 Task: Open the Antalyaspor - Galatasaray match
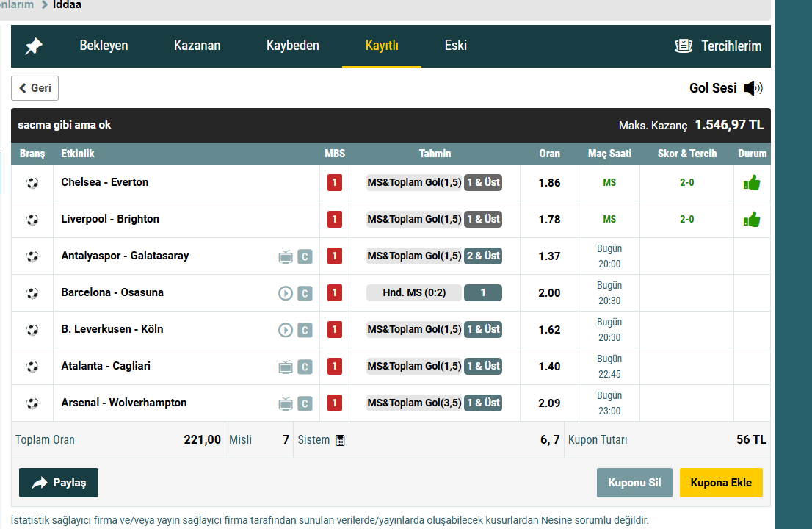(x=125, y=256)
